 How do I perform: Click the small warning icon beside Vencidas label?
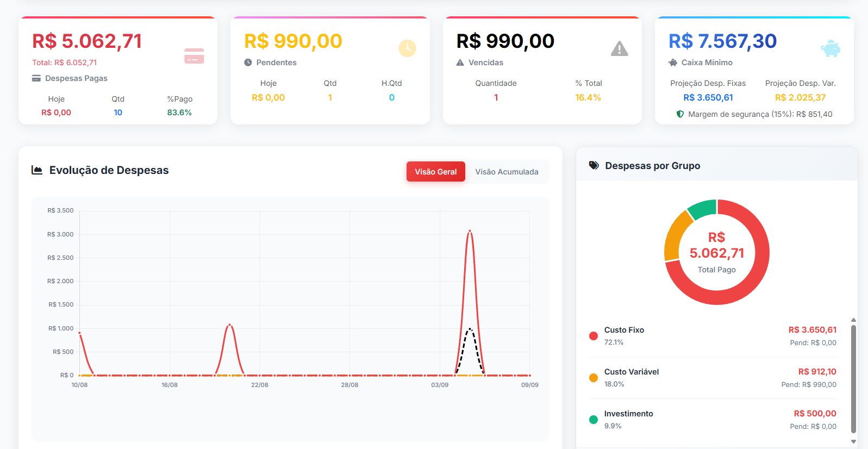click(x=460, y=63)
